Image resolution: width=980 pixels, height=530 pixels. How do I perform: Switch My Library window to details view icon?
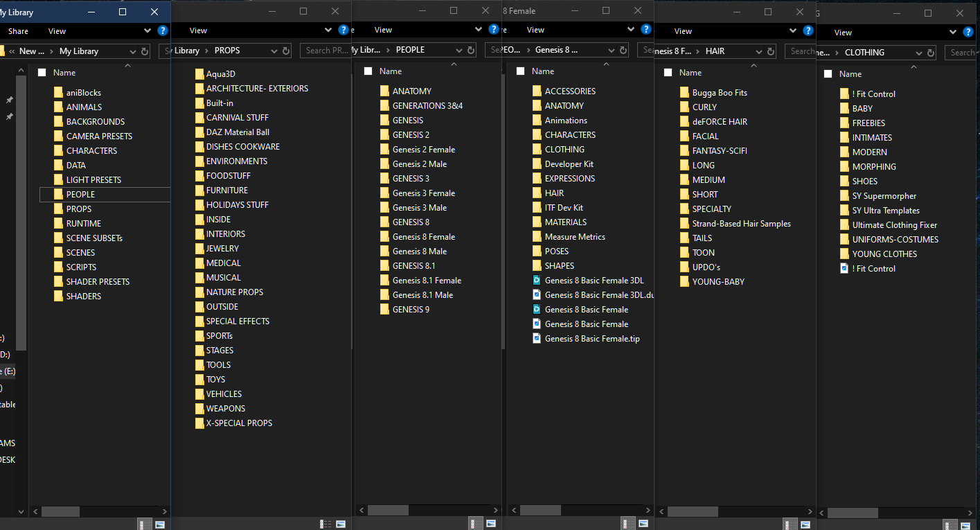[x=145, y=524]
